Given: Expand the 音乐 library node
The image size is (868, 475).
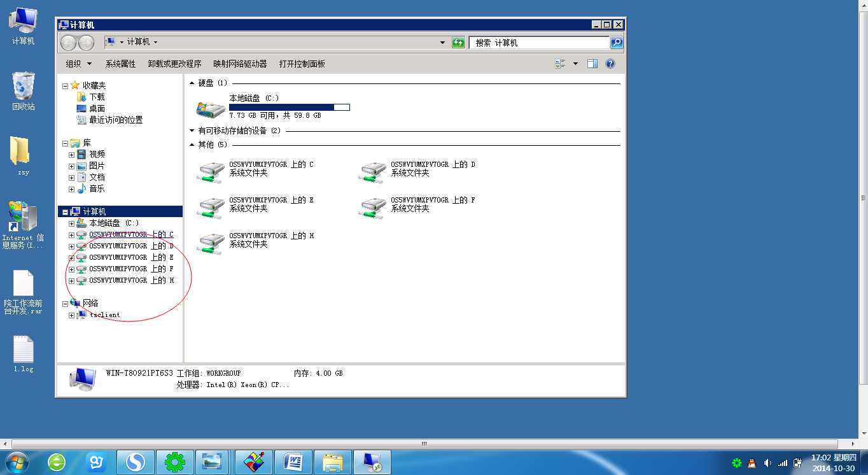Looking at the screenshot, I should coord(72,189).
